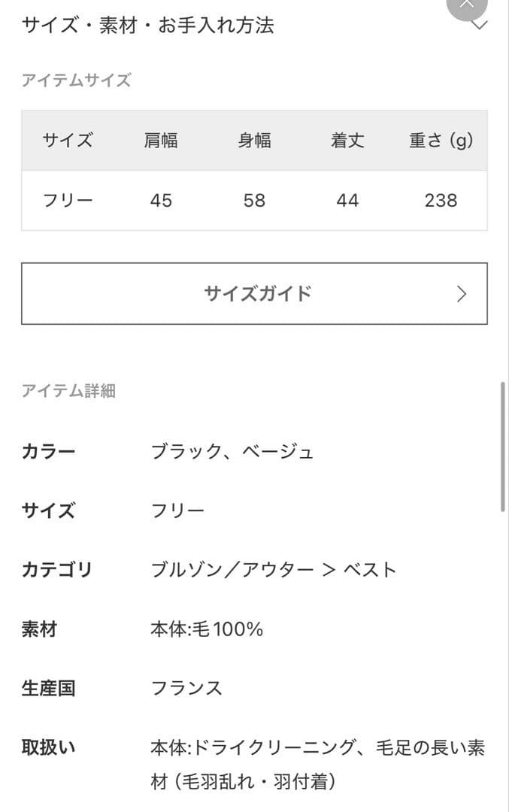Viewport: 509px width, 812px height.
Task: Click the 重さ (g) column header
Action: point(441,141)
